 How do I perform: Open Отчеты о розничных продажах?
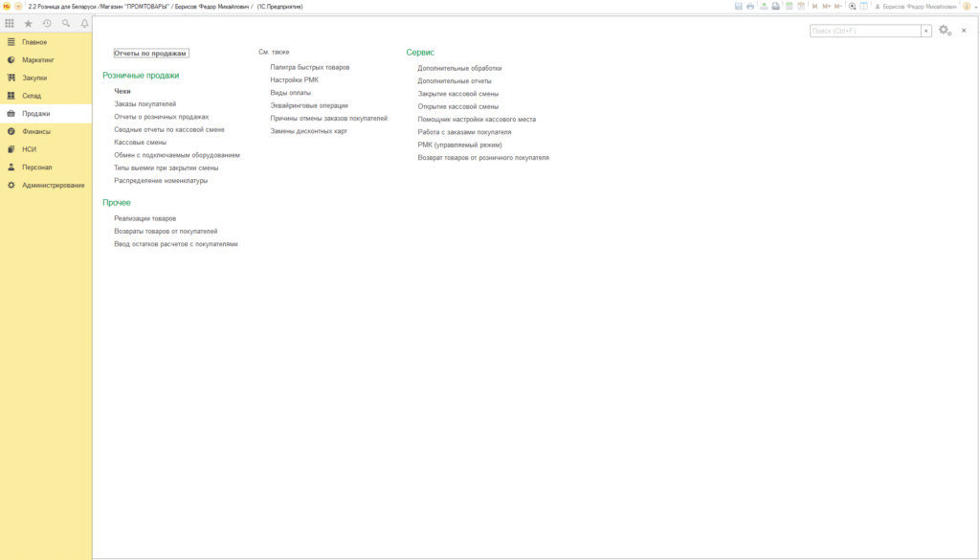point(161,117)
